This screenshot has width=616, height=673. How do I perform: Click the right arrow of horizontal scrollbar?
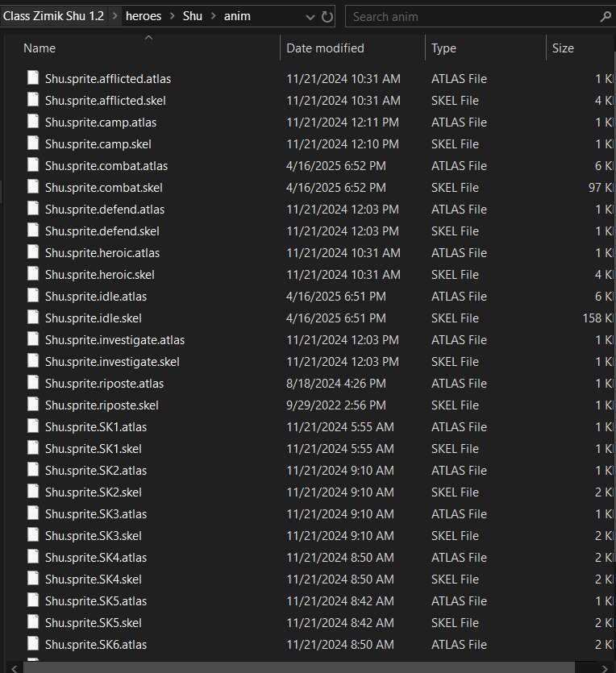(605, 668)
